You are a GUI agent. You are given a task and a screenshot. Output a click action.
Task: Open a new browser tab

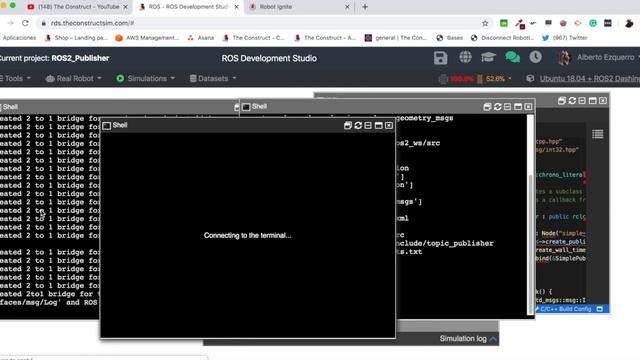365,7
